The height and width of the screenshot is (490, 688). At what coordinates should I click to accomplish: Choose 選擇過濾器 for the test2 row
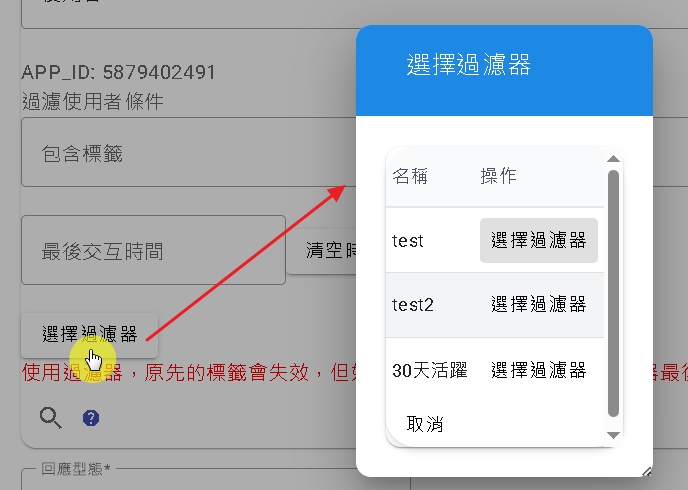tap(538, 305)
